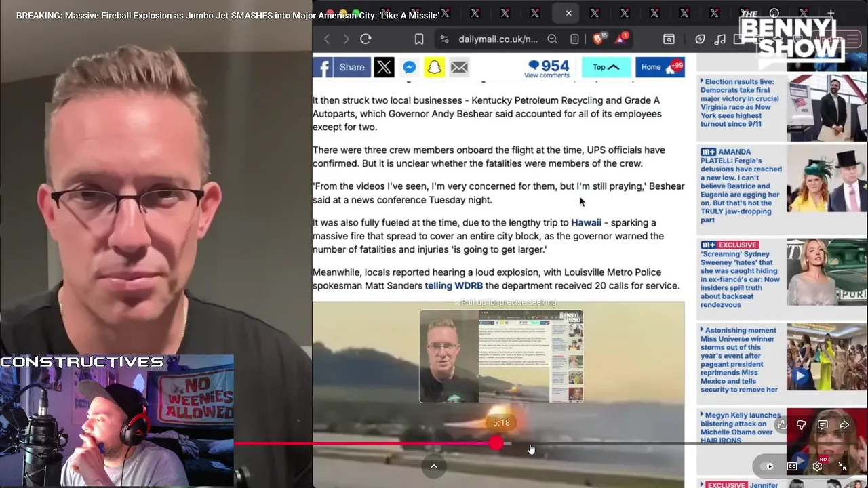Image resolution: width=868 pixels, height=488 pixels.
Task: Click the Miss Universe pageant thumbnail
Action: 827,357
